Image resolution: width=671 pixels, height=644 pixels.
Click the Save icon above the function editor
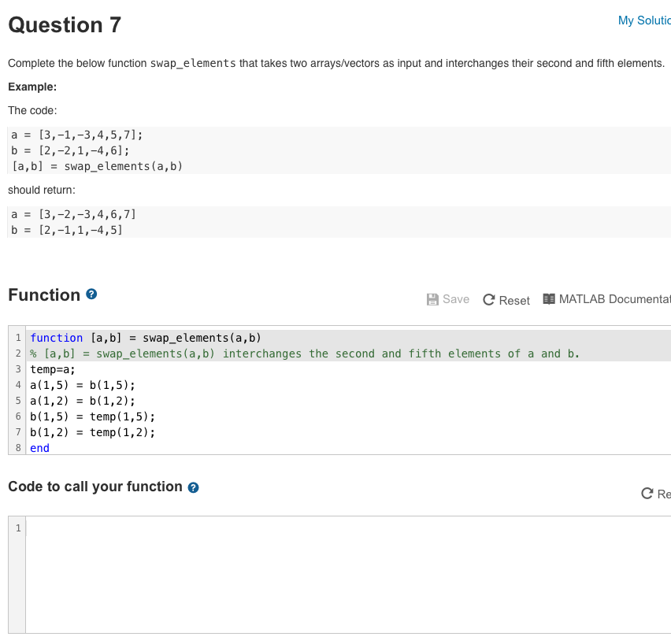(x=432, y=299)
